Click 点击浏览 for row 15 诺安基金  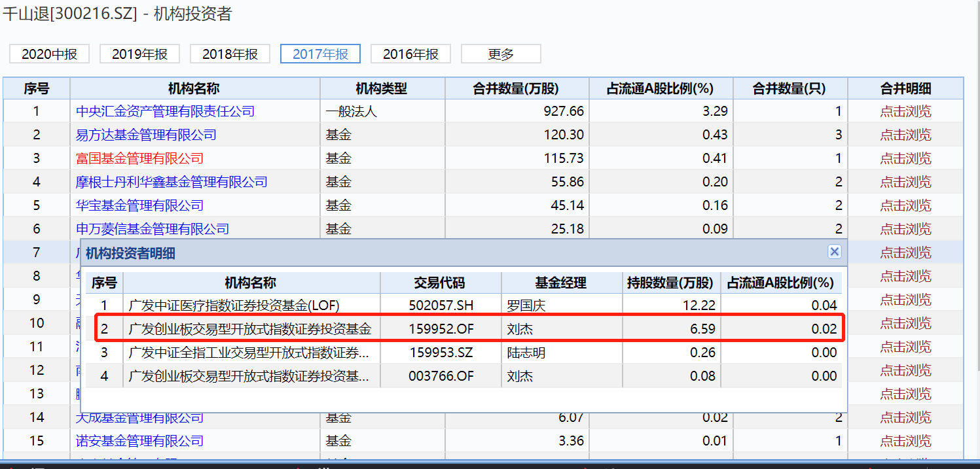coord(905,441)
